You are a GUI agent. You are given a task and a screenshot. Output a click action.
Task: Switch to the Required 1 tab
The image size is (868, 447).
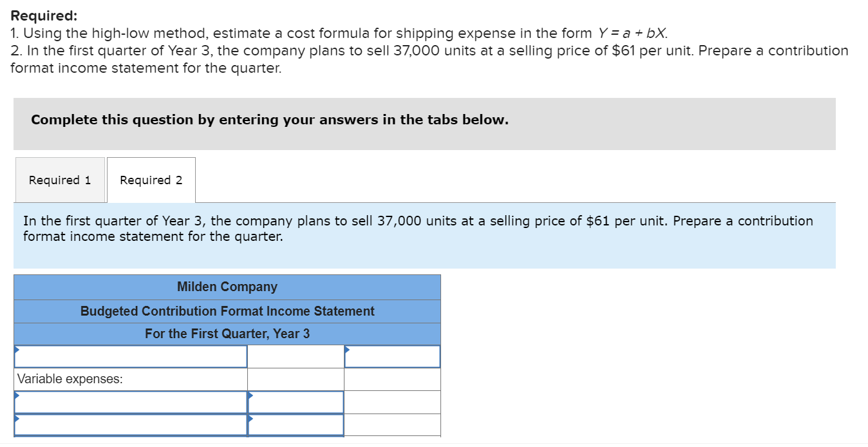60,180
